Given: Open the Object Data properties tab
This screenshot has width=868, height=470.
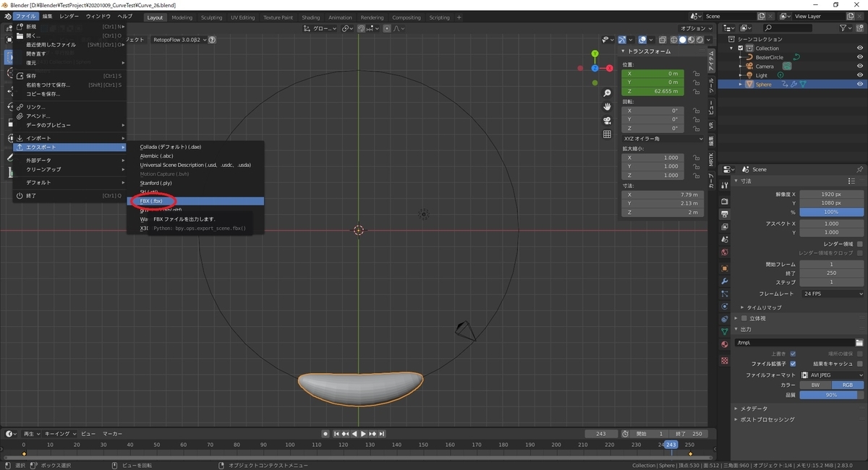Looking at the screenshot, I should [x=725, y=332].
